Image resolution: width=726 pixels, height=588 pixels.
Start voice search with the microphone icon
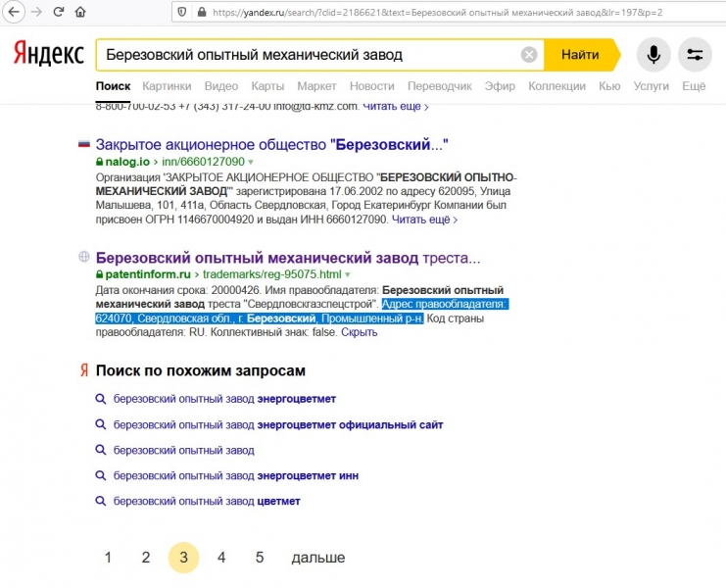[x=654, y=55]
